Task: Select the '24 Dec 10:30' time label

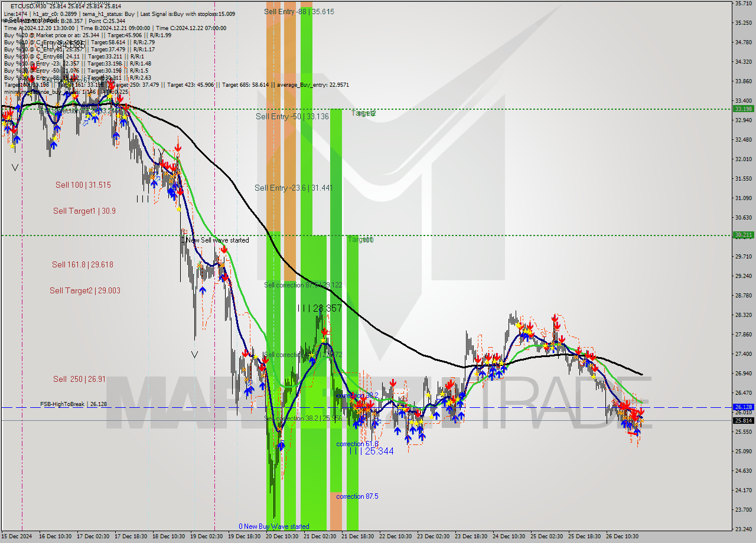Action: pos(509,537)
